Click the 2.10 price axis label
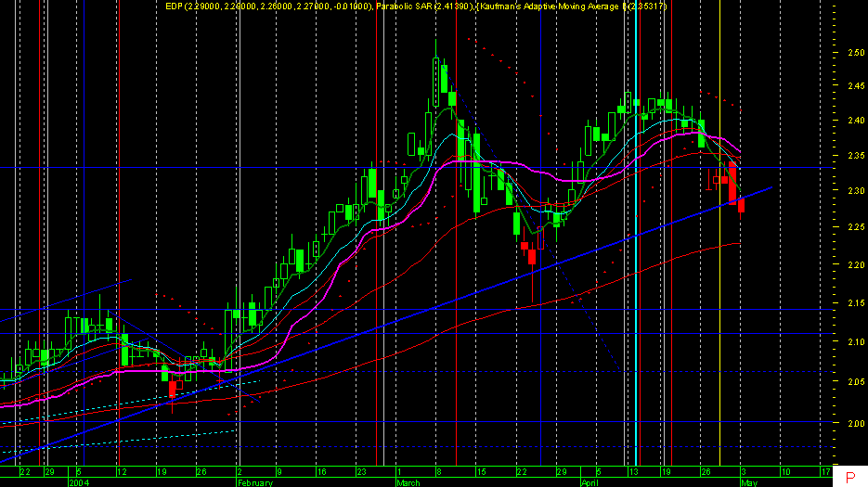868x487 pixels. pyautogui.click(x=856, y=341)
